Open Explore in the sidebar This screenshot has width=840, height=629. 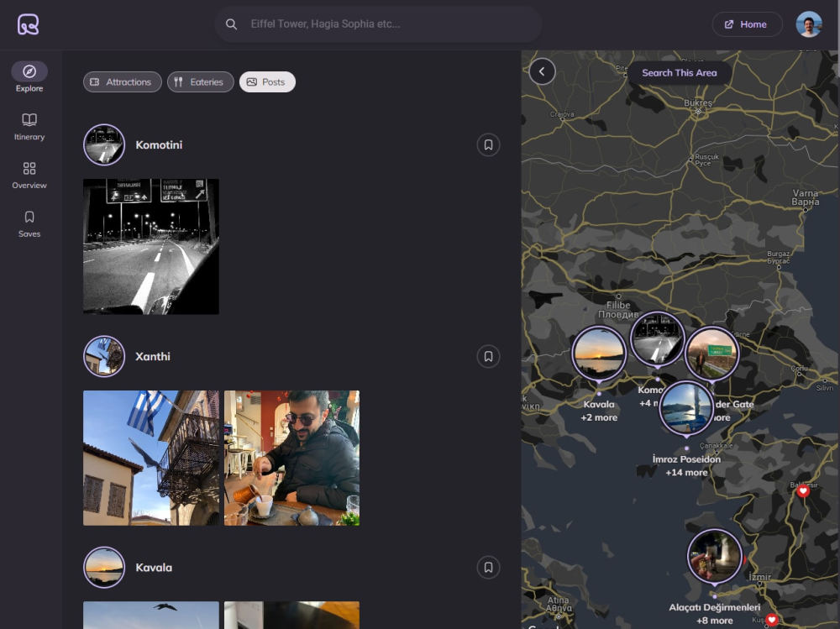click(x=29, y=77)
